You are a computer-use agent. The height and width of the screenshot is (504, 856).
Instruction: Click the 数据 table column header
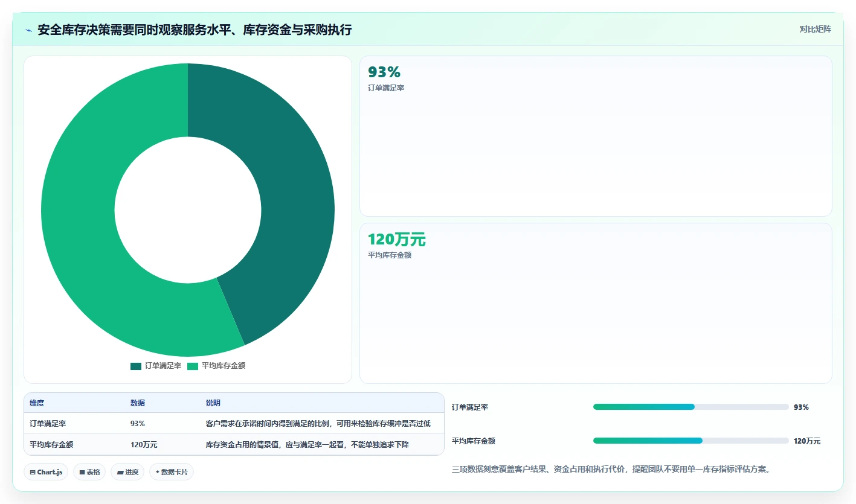tap(138, 403)
